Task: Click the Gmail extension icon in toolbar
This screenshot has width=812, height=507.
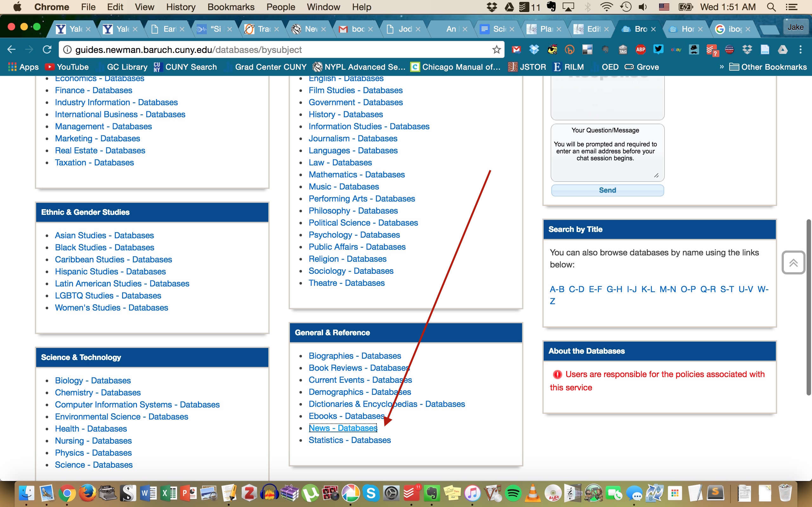Action: click(516, 50)
